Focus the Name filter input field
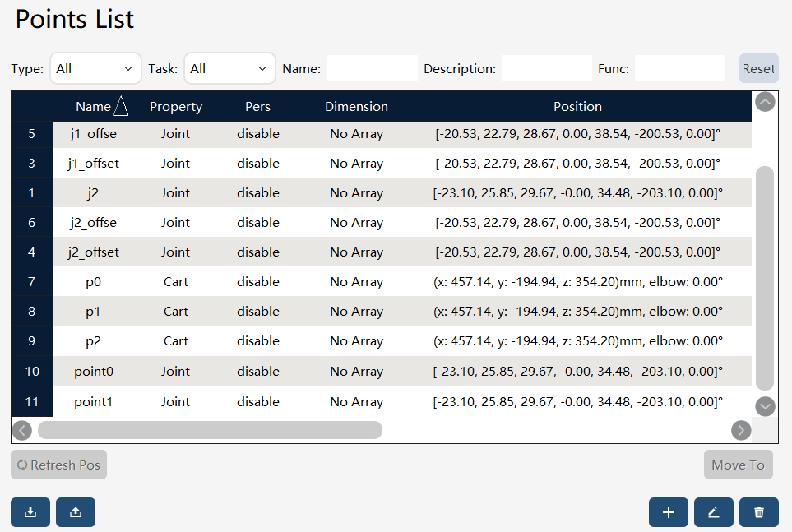792x532 pixels. (x=372, y=68)
